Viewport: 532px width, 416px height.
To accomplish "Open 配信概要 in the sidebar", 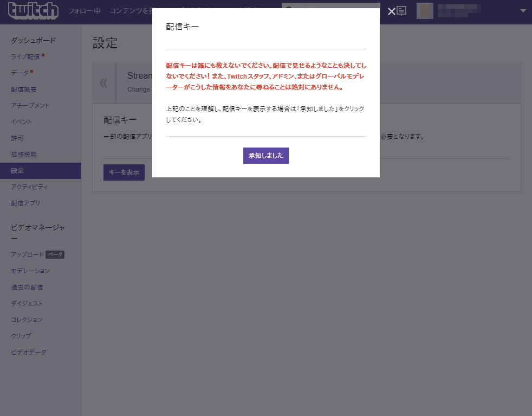I will point(24,89).
